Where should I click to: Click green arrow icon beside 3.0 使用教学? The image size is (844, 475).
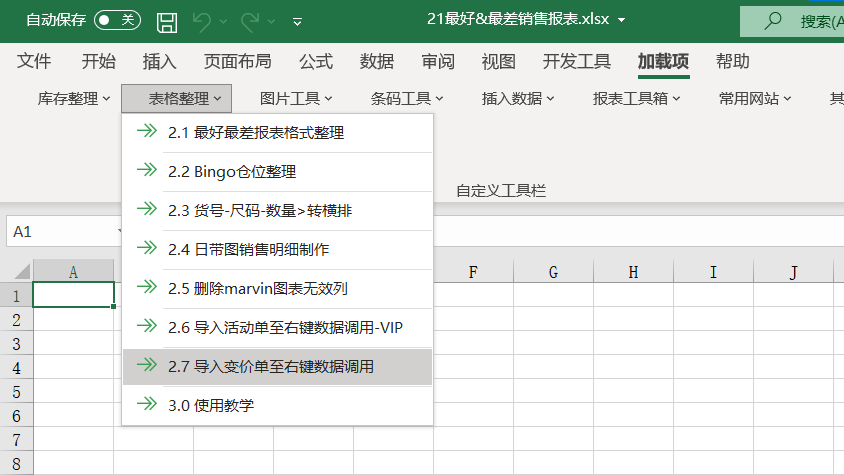tap(146, 403)
